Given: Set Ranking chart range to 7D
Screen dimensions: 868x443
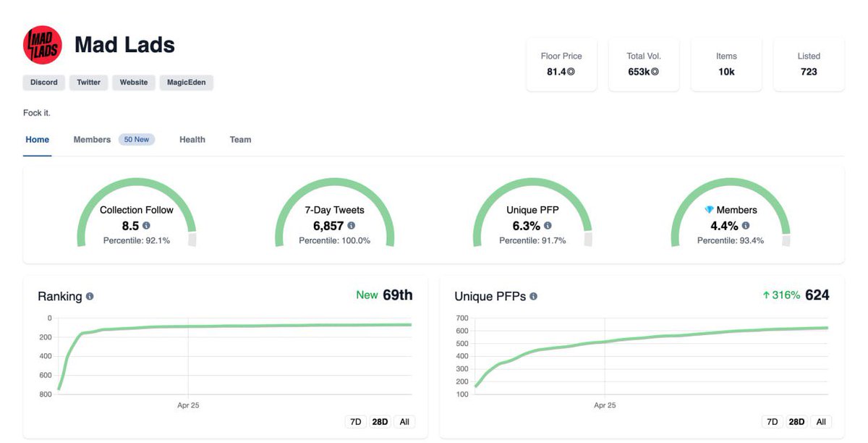Looking at the screenshot, I should (x=355, y=421).
